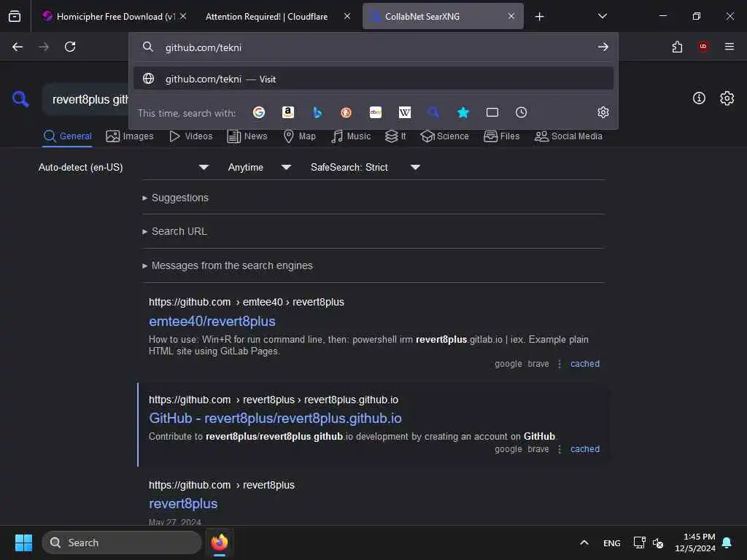Screen dimensions: 747x560
Task: Reload the current page
Action: (x=70, y=47)
